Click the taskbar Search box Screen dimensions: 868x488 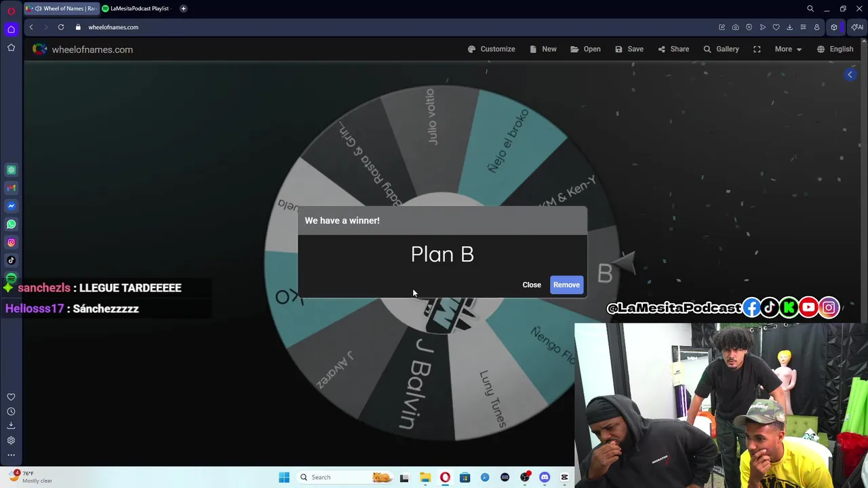click(x=344, y=477)
